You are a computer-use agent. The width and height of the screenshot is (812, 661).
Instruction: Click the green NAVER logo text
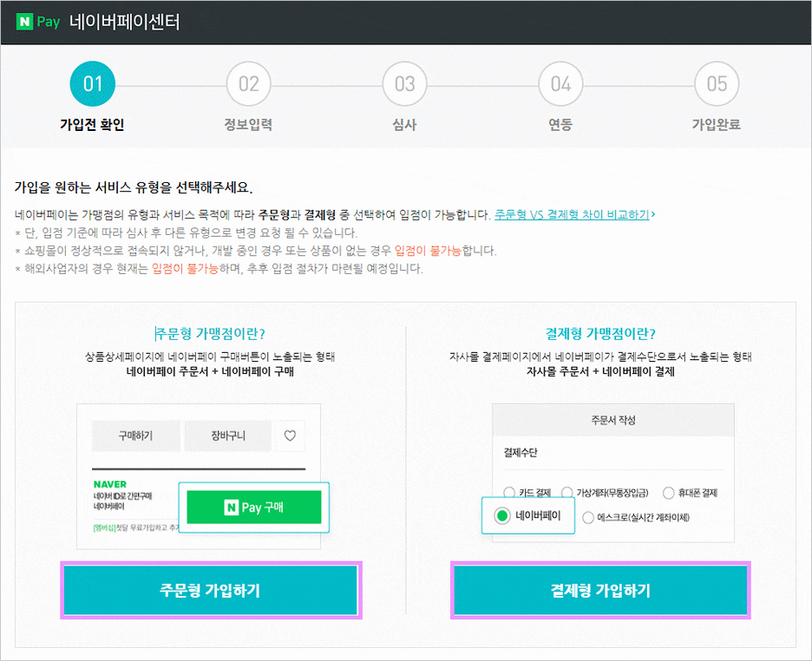tap(110, 485)
